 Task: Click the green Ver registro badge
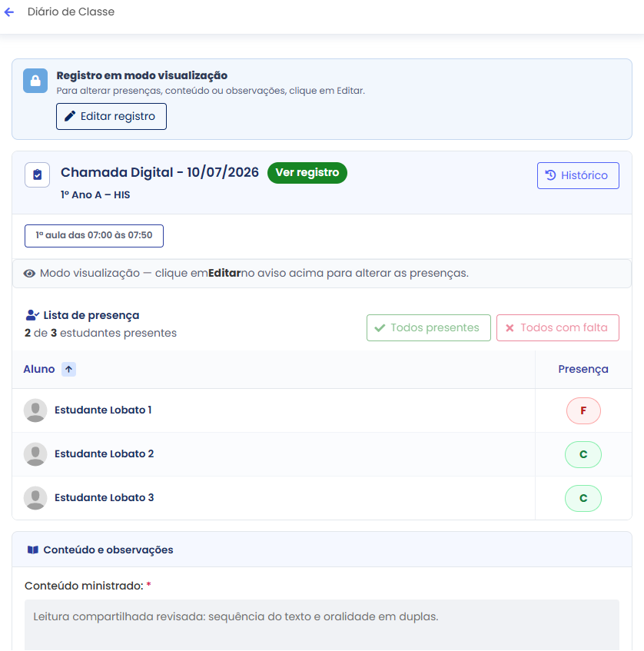(307, 173)
